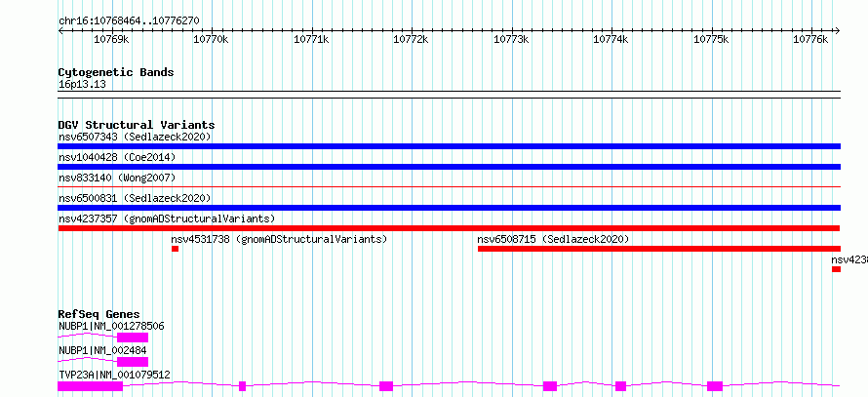Open NUBP1|NM_002484 gene label
This screenshot has height=397, width=868.
tap(102, 350)
